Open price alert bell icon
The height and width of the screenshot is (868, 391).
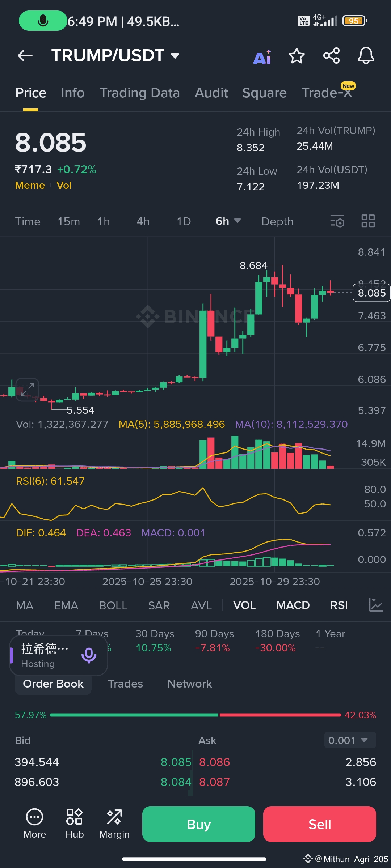click(366, 56)
